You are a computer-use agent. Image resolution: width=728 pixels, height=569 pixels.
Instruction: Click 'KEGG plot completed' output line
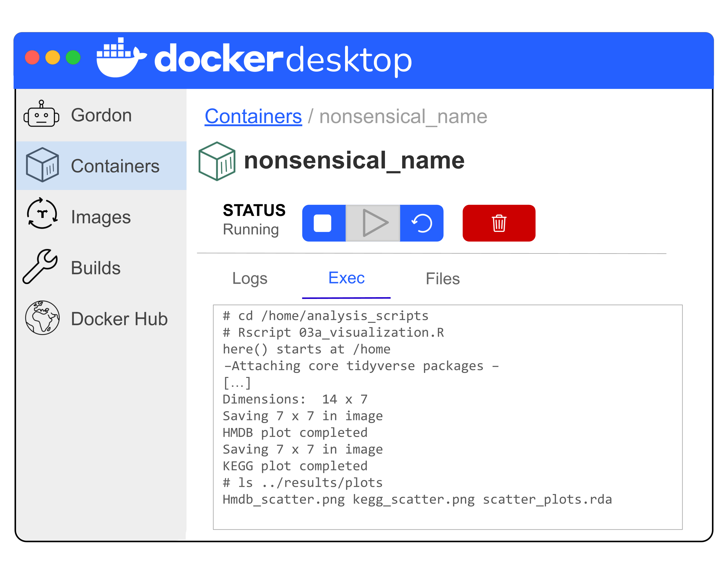click(x=295, y=466)
